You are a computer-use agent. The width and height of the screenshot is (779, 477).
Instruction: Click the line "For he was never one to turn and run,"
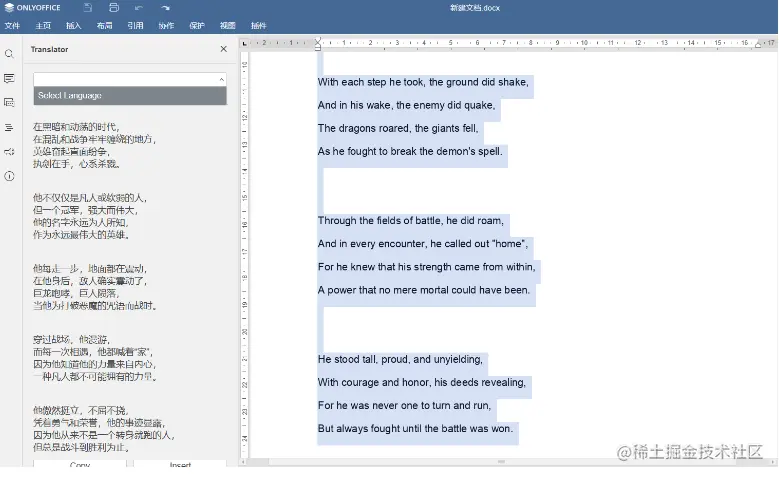(x=404, y=405)
